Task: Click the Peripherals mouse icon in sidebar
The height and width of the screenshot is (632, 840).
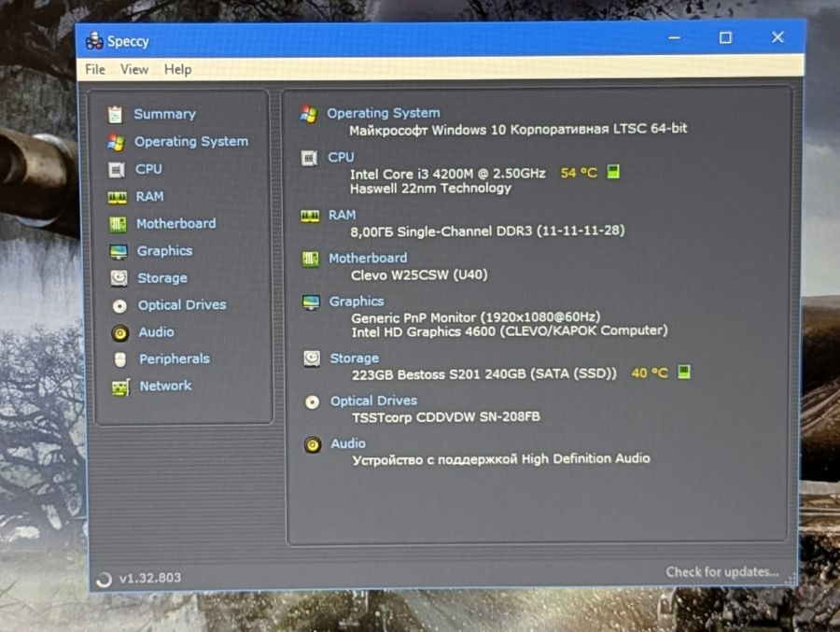Action: click(x=120, y=359)
